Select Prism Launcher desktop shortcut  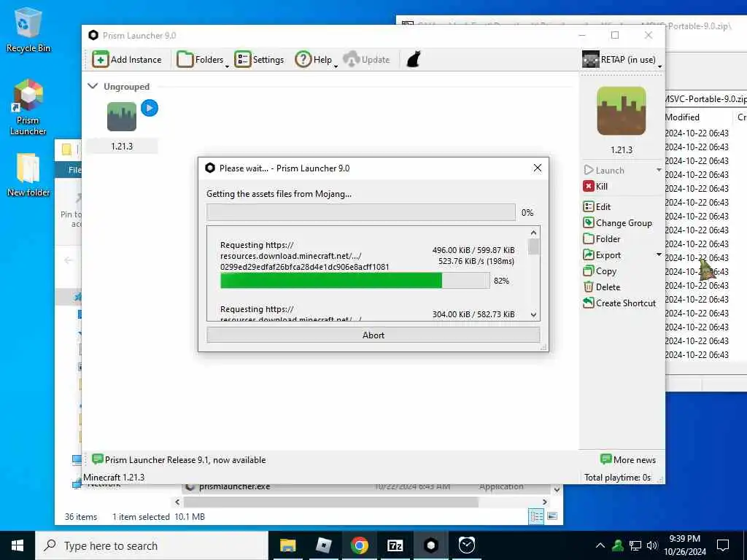28,108
